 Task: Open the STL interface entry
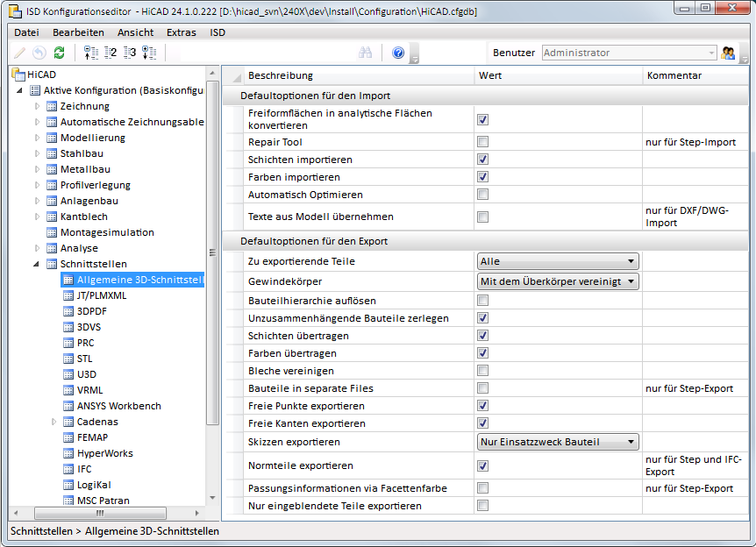click(x=84, y=359)
